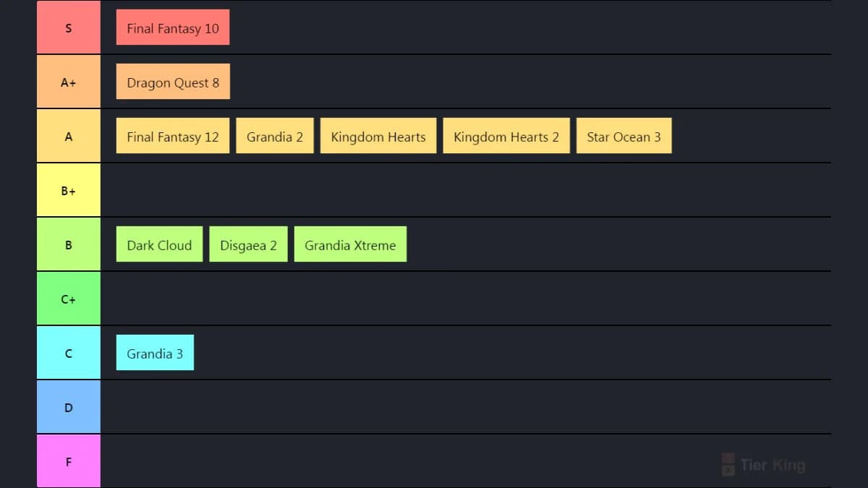Viewport: 868px width, 488px height.
Task: Click the Grandia 2 item
Action: pyautogui.click(x=275, y=136)
